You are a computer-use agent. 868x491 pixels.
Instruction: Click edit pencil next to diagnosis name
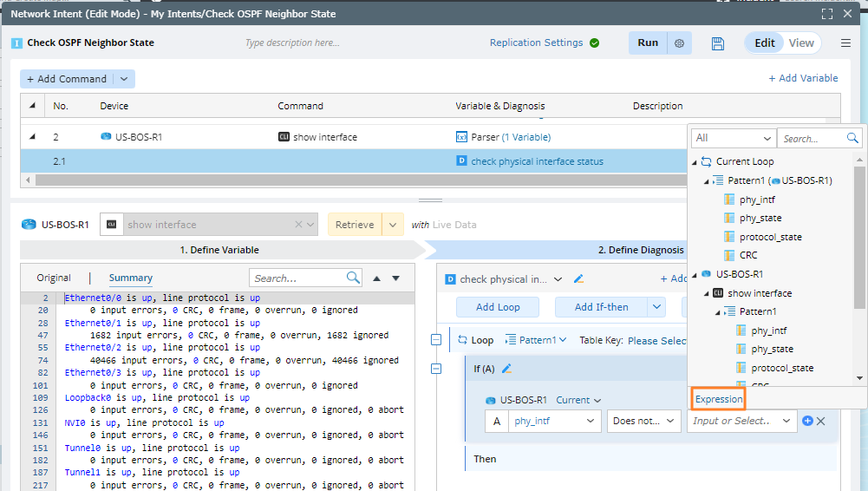[579, 279]
